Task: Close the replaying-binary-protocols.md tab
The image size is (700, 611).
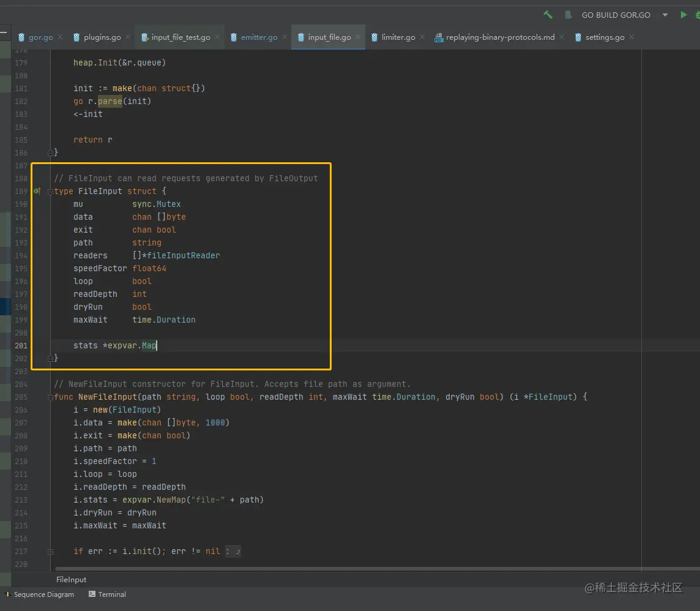Action: tap(562, 37)
